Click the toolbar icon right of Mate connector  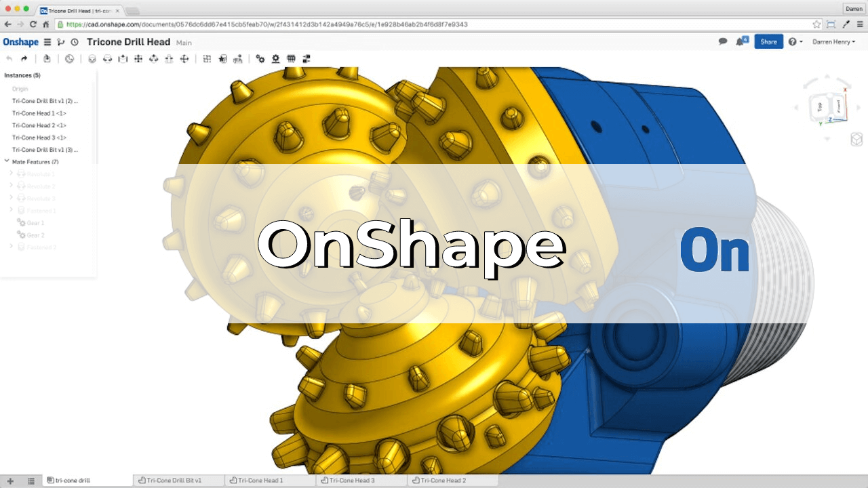(237, 59)
